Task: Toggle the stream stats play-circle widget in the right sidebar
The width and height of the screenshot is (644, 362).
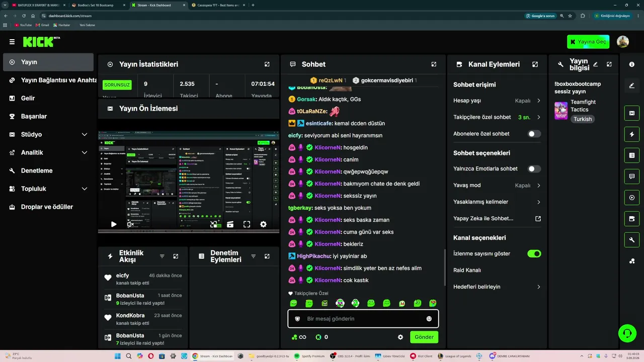Action: tap(632, 198)
